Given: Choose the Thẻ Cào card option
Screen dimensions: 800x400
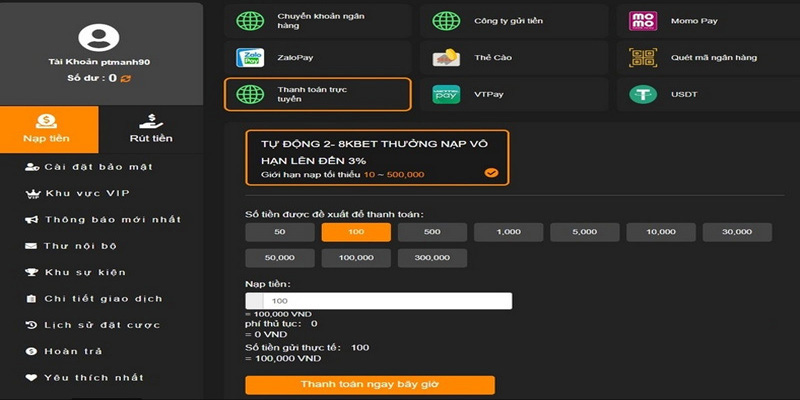Looking at the screenshot, I should [446, 57].
